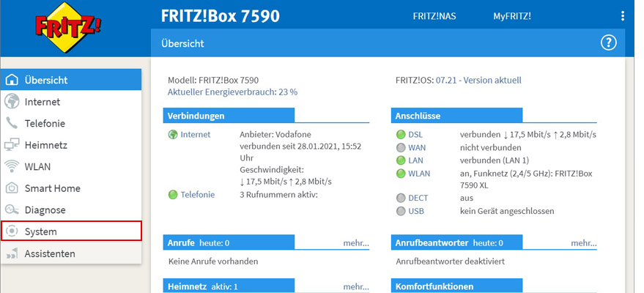Click the Aktueller Energieverbrauch link
Image resolution: width=644 pixels, height=293 pixels.
tap(232, 92)
